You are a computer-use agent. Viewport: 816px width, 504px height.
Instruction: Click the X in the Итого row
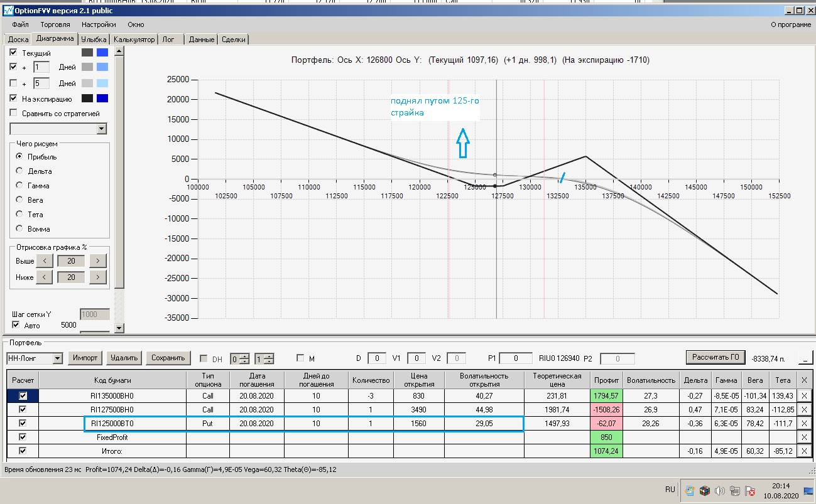point(804,451)
